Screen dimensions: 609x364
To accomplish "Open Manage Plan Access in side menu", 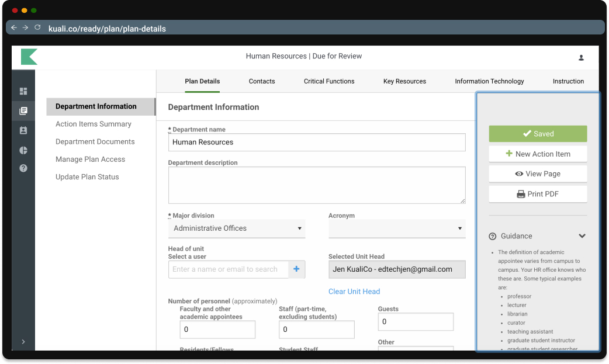I will click(x=90, y=160).
